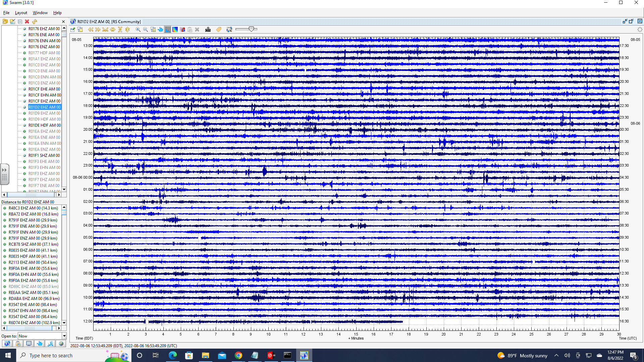Open map view globe button
The height and width of the screenshot is (362, 644).
click(x=61, y=344)
